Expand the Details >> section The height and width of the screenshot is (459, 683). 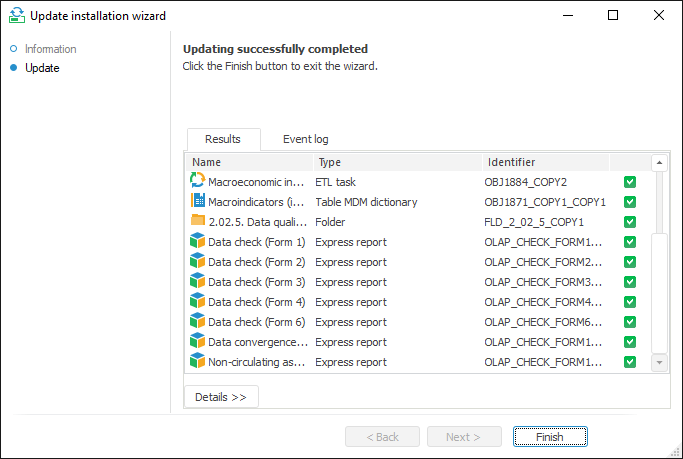221,397
